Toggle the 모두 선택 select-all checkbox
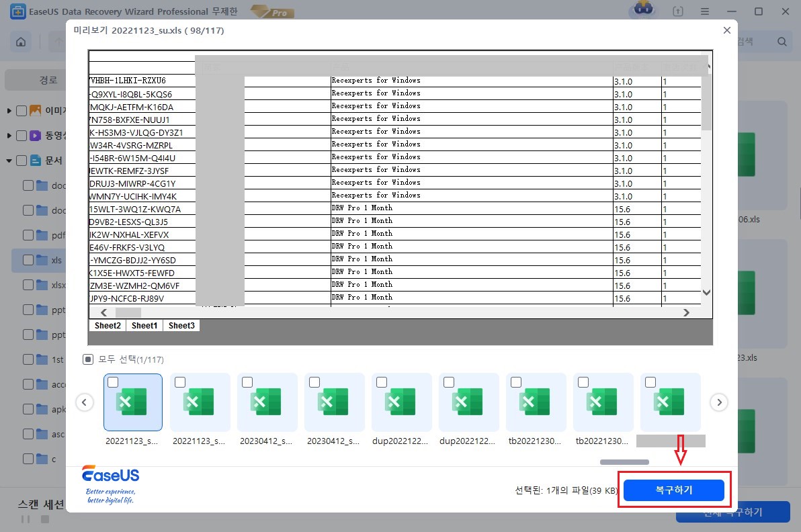Image resolution: width=801 pixels, height=532 pixels. click(88, 359)
